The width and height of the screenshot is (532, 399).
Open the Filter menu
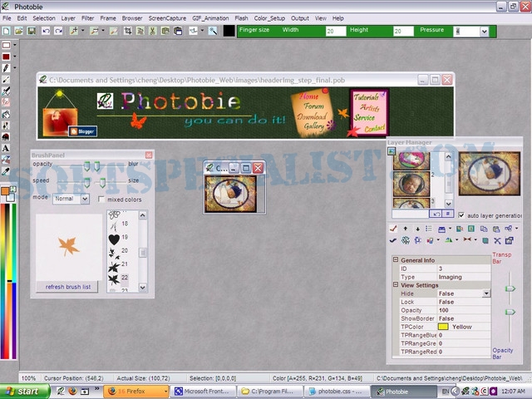pos(87,18)
